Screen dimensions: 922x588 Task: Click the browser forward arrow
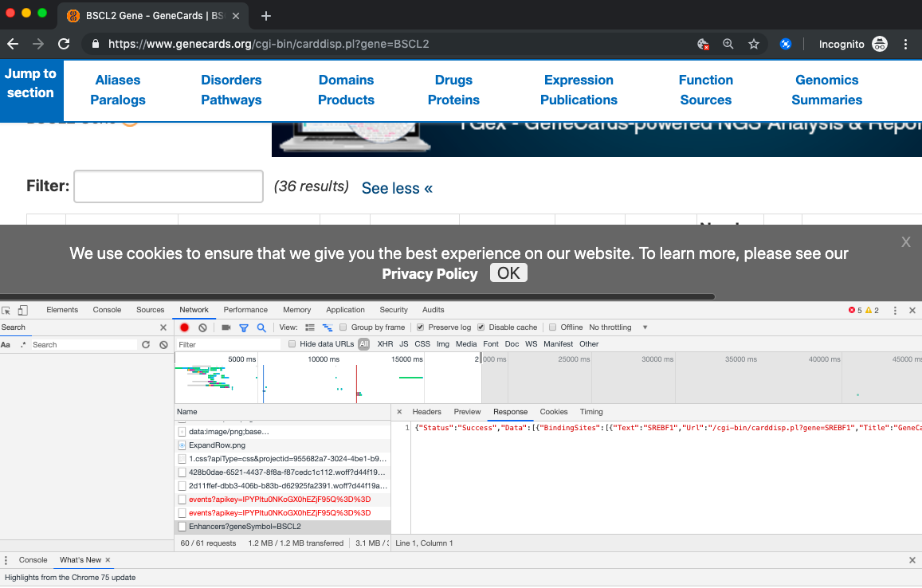coord(38,44)
